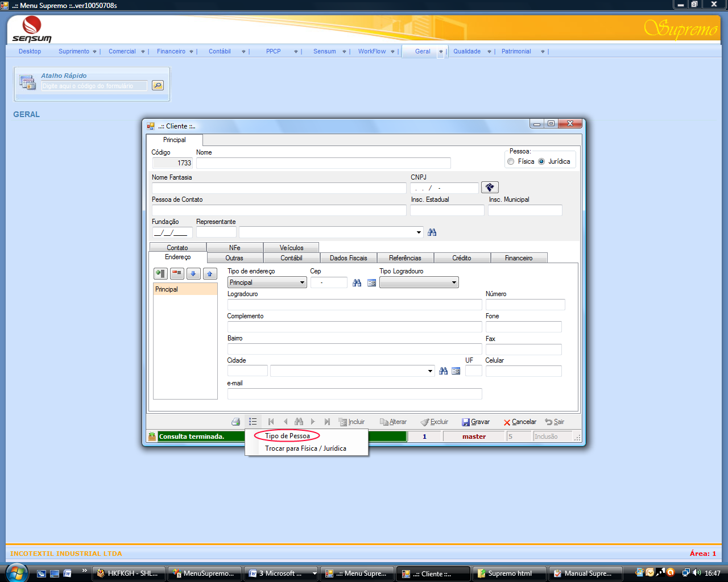Click the binoculars search icon next to Cep
This screenshot has height=582, width=728.
click(x=357, y=282)
